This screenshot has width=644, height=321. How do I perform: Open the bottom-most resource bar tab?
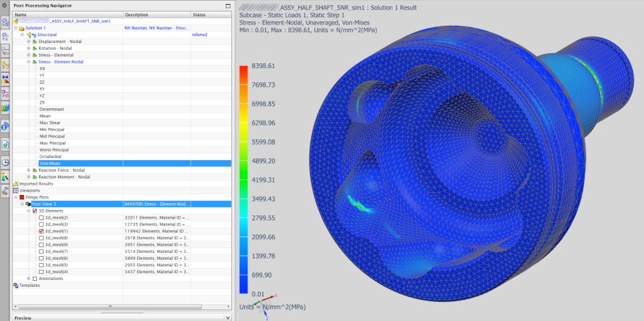coord(5,190)
